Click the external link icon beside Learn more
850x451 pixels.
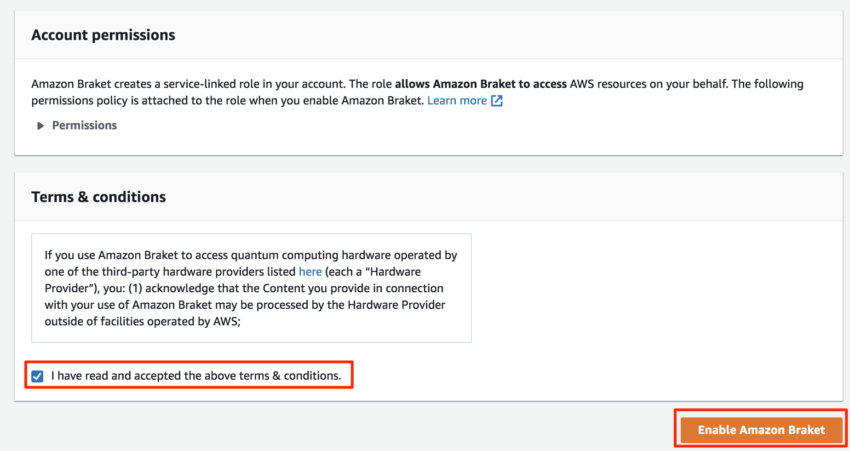tap(497, 101)
